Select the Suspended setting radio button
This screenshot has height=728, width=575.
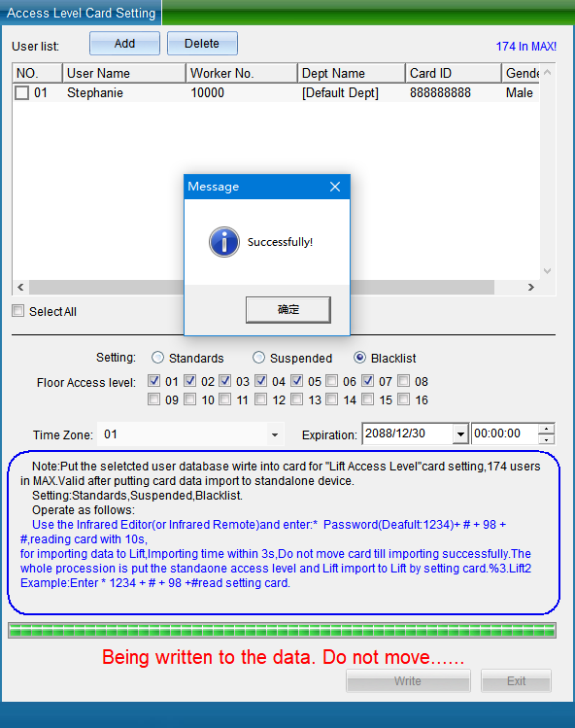tap(258, 358)
